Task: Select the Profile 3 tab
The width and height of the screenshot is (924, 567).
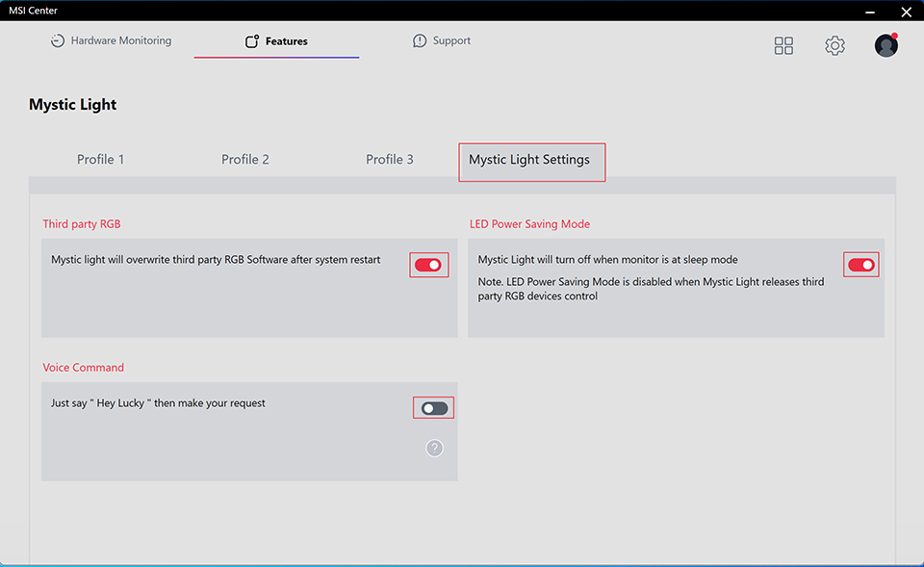Action: pos(390,159)
